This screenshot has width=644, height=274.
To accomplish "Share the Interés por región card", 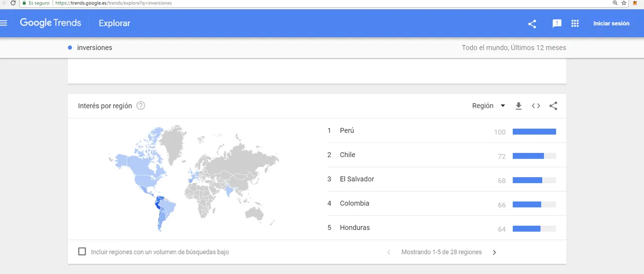I will [553, 106].
